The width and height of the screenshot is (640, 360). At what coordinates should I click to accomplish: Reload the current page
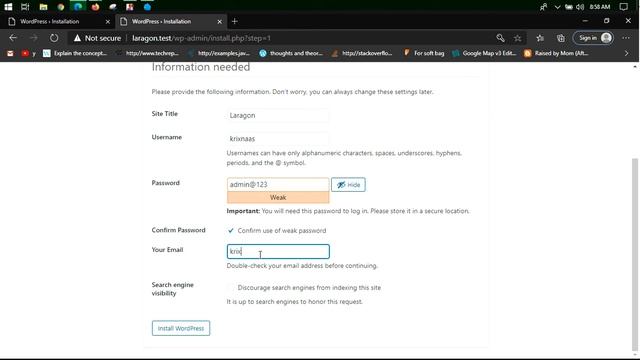point(54,38)
